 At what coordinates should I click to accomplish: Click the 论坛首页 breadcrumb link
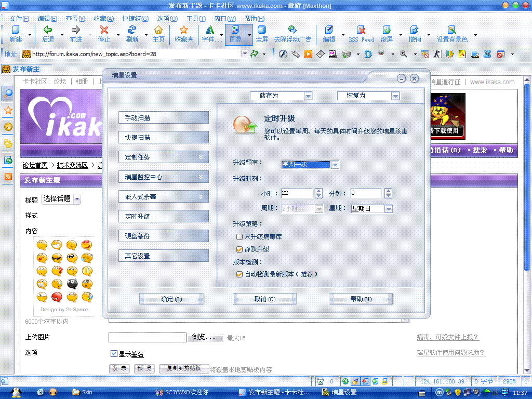click(x=35, y=165)
